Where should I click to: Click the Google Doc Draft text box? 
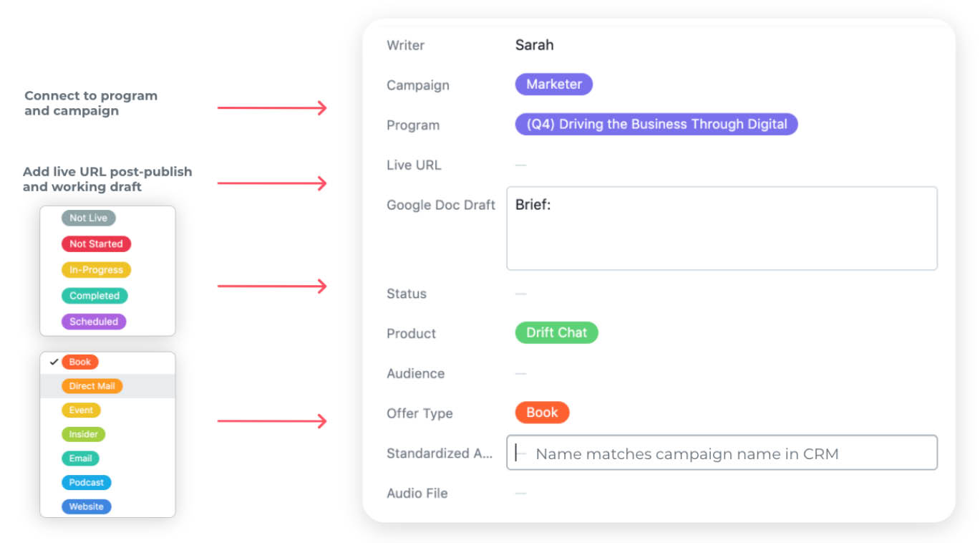coord(722,229)
